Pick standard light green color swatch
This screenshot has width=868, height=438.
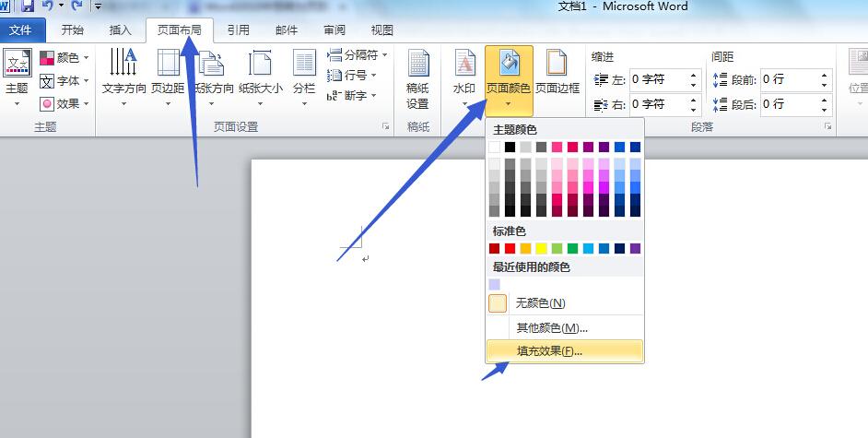pyautogui.click(x=557, y=249)
